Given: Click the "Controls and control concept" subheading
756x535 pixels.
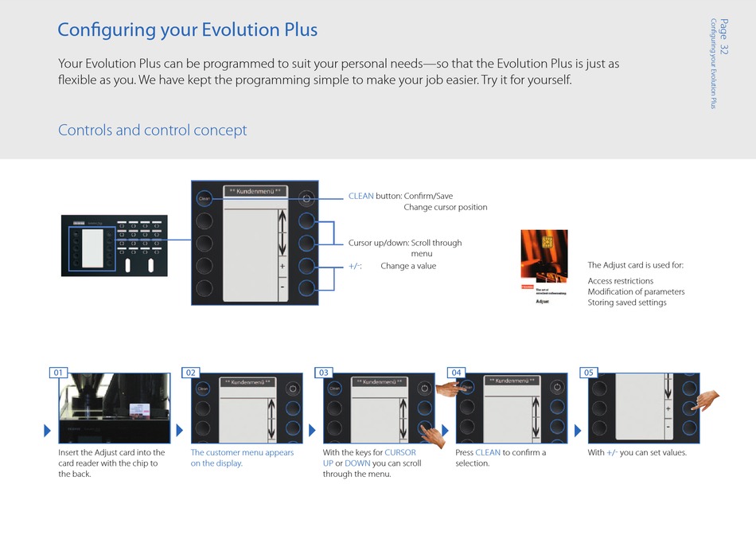Looking at the screenshot, I should click(x=152, y=131).
